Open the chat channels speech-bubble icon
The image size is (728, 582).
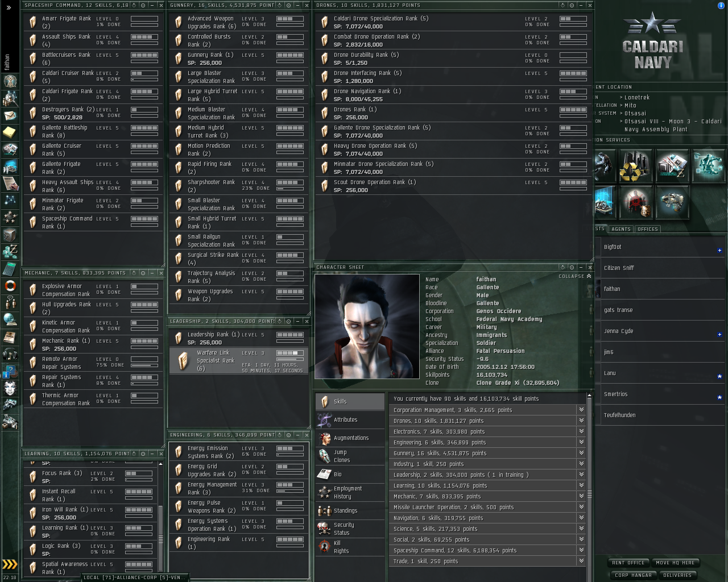(x=10, y=302)
